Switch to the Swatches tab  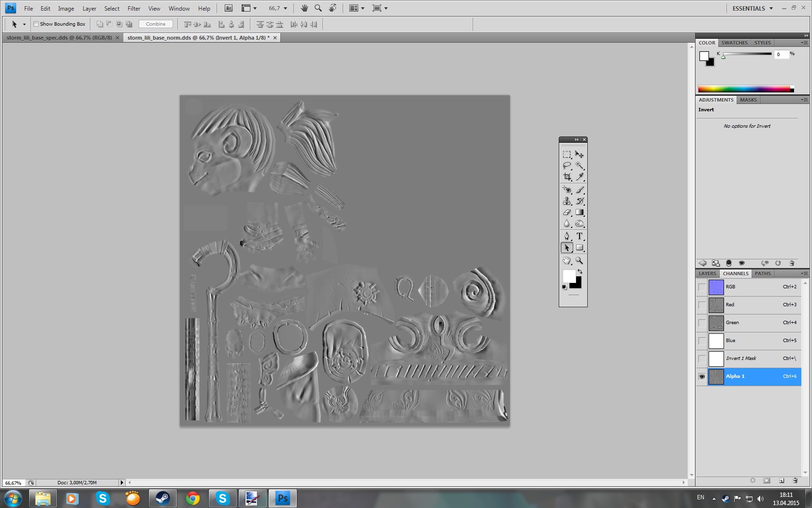[735, 43]
